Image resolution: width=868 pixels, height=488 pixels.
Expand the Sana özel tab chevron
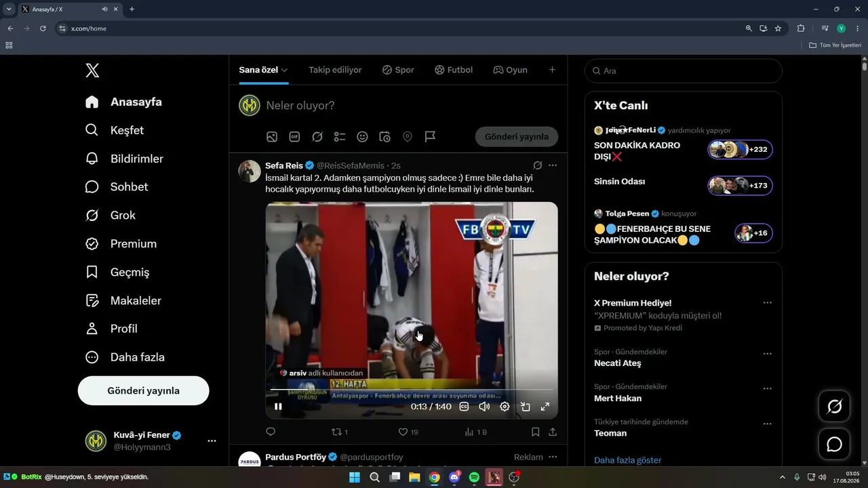[x=285, y=70]
